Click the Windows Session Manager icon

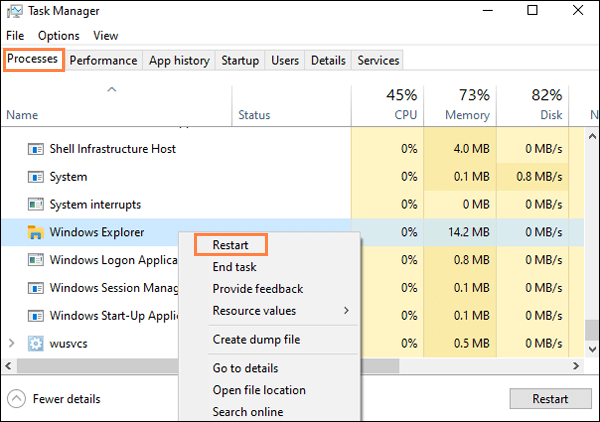pos(36,288)
